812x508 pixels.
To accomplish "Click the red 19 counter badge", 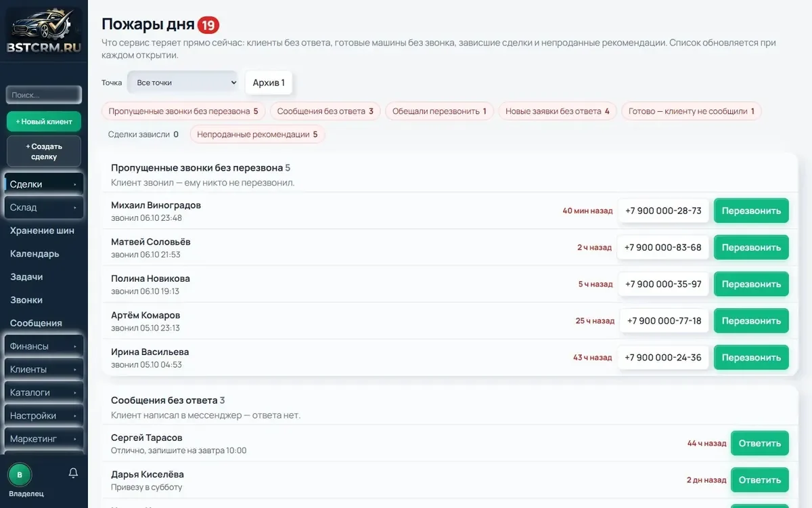I will click(x=208, y=25).
